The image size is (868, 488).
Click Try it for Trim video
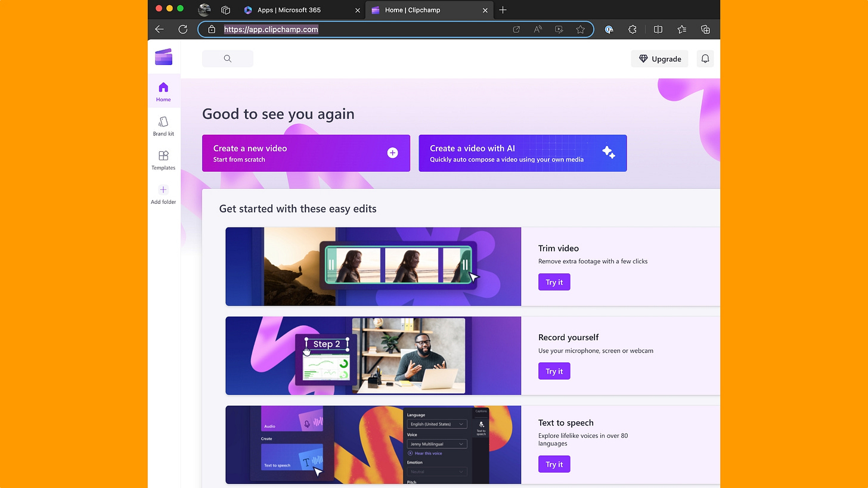(x=554, y=282)
